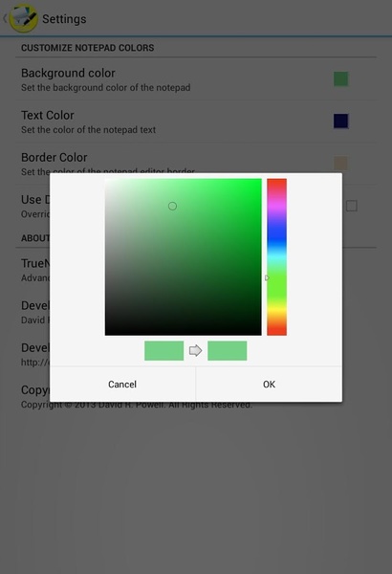Click the 'Background color' setting title
The height and width of the screenshot is (574, 392).
pyautogui.click(x=68, y=73)
